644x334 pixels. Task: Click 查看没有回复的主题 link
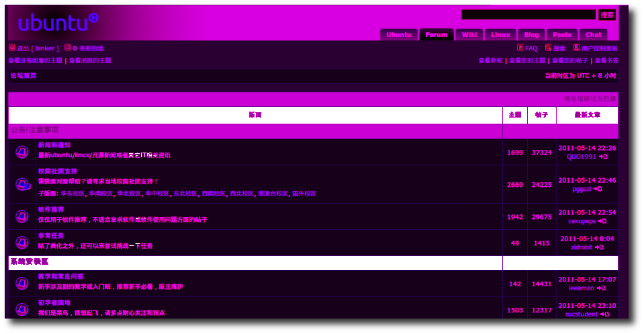click(x=36, y=60)
